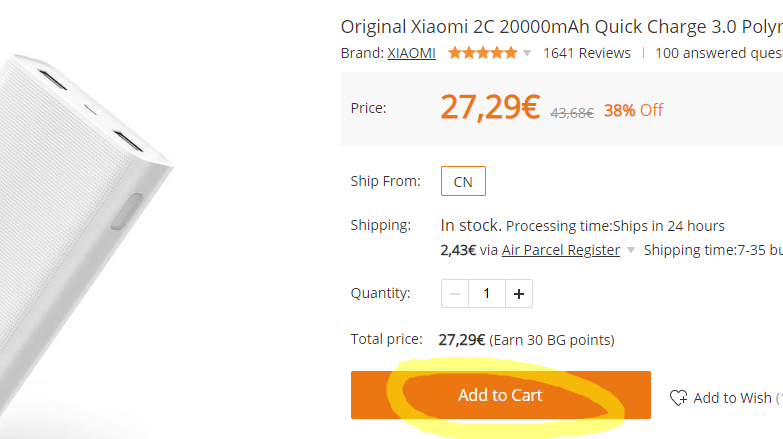Select the CN ship-from option

point(463,182)
